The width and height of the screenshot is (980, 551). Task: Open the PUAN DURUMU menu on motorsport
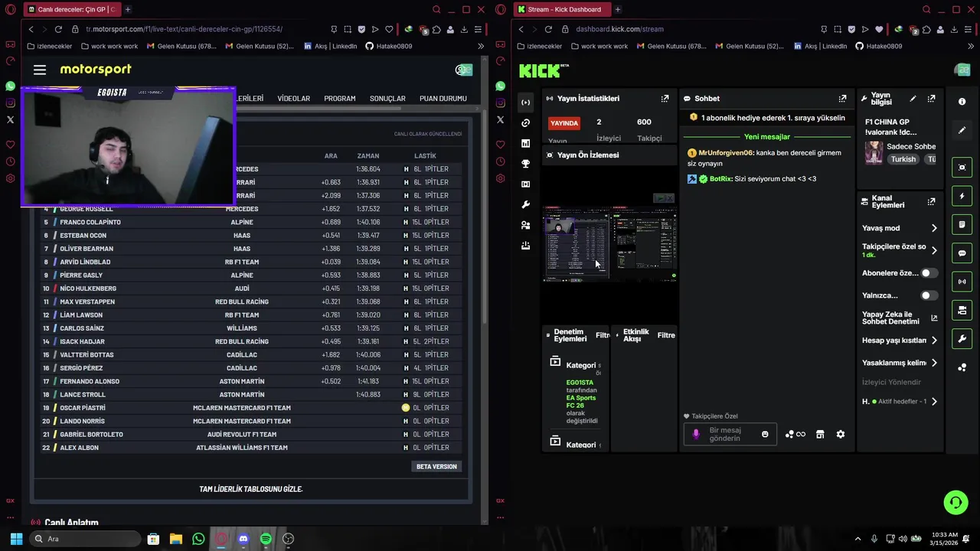coord(443,99)
